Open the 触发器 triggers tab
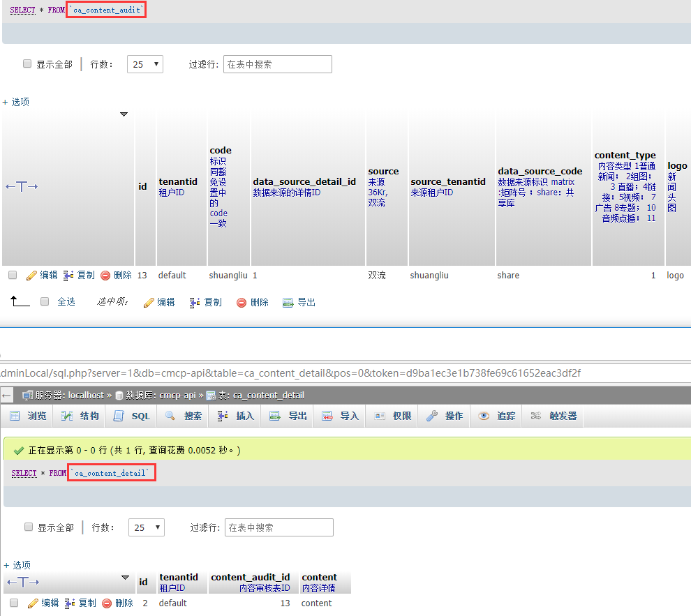 click(553, 416)
